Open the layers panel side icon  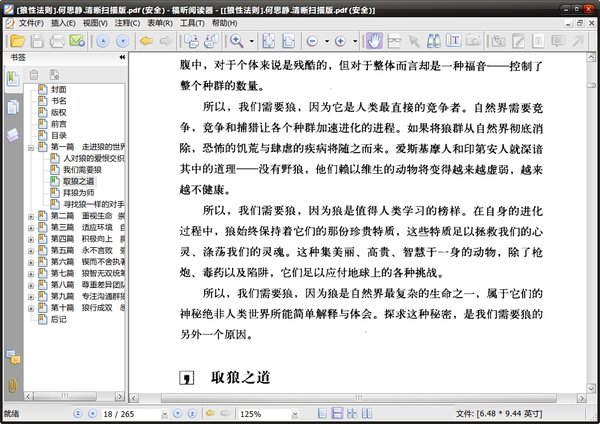click(x=13, y=135)
